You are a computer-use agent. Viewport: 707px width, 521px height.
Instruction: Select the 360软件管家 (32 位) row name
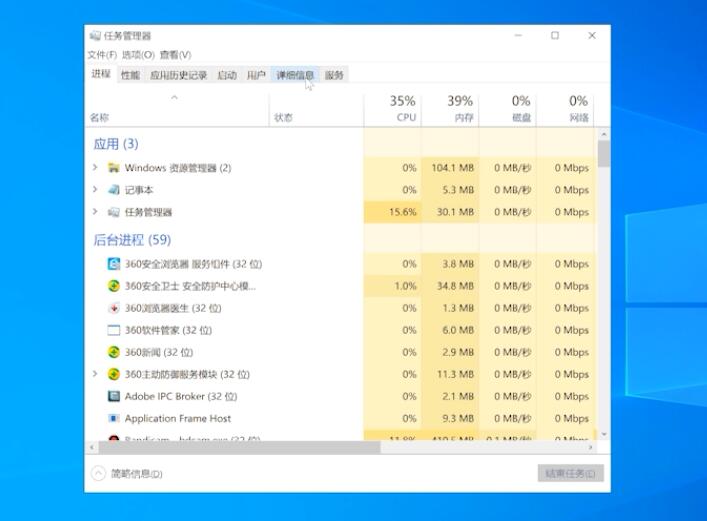(168, 330)
